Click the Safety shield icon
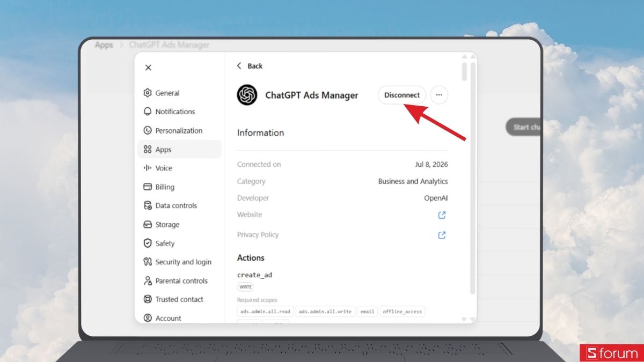The width and height of the screenshot is (644, 362). click(148, 243)
